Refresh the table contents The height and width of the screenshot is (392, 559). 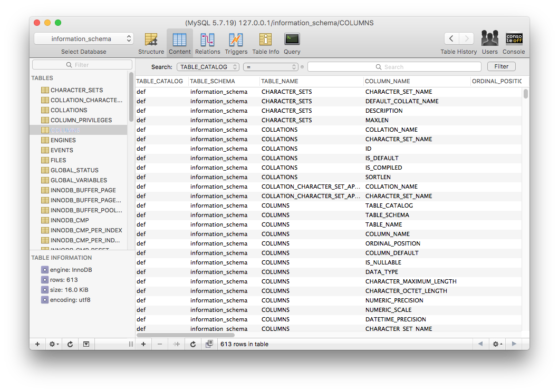tap(193, 344)
